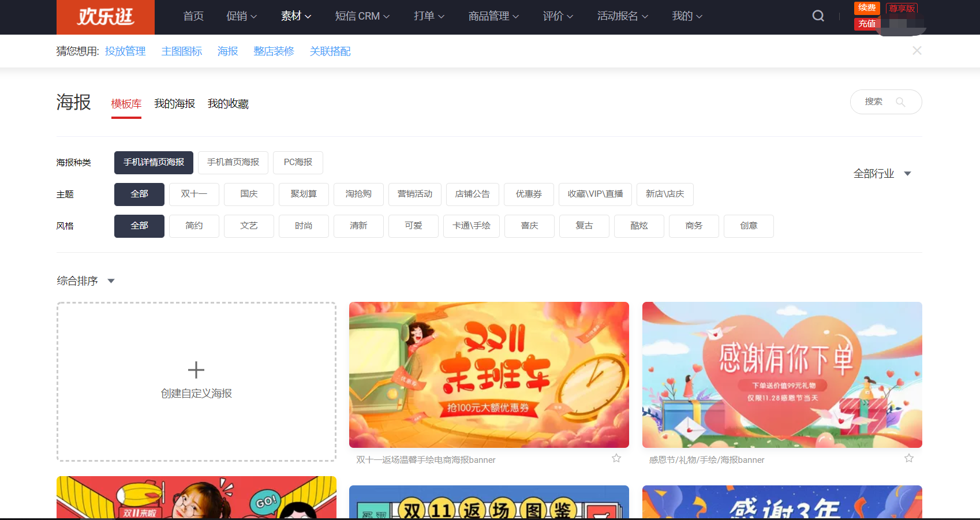Screen dimensions: 980x520
Task: Click the search magnifier icon in top navigation
Action: [818, 16]
